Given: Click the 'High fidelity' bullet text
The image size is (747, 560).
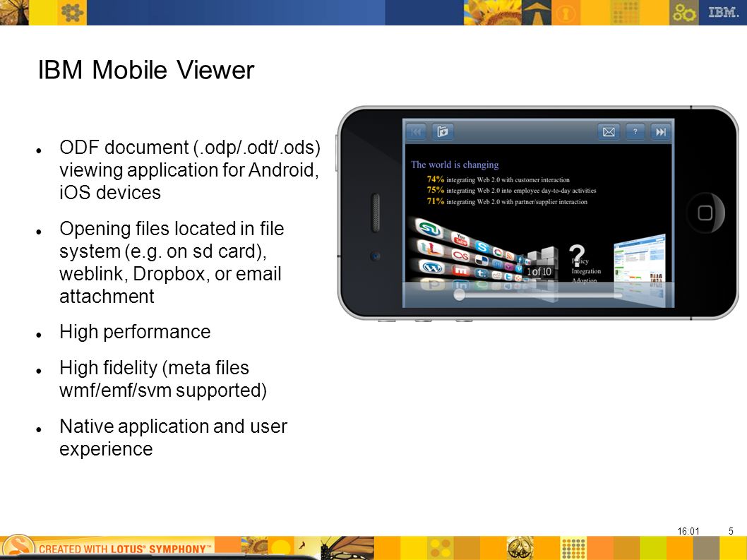Looking at the screenshot, I should click(x=163, y=379).
